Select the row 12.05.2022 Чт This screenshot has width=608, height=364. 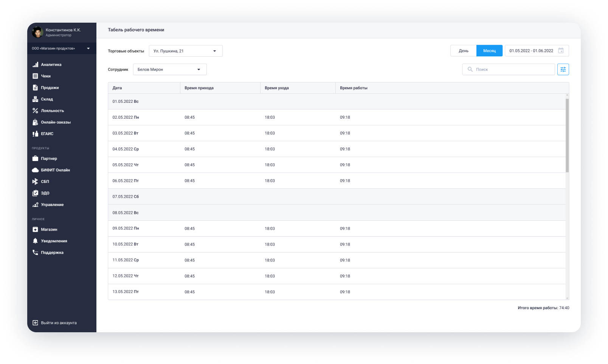[x=337, y=276]
